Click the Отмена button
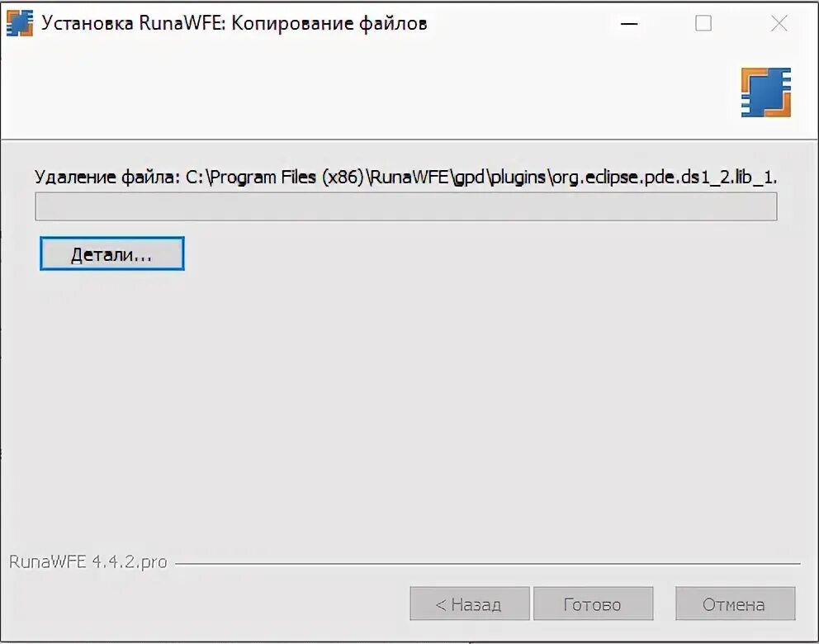Image resolution: width=819 pixels, height=644 pixels. click(735, 604)
